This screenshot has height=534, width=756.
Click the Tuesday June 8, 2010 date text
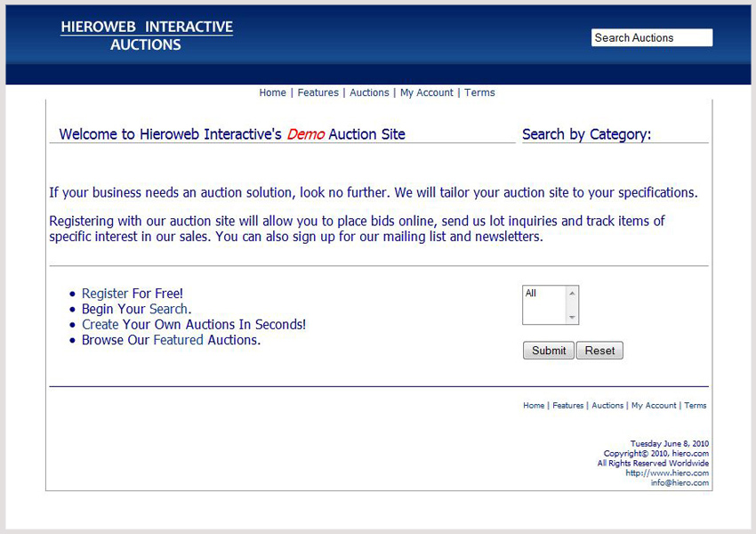click(670, 444)
